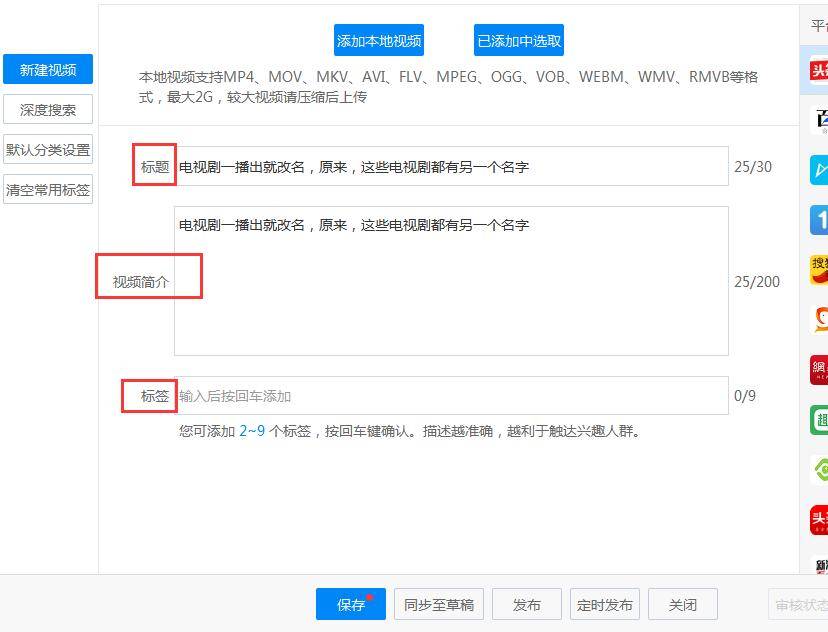This screenshot has width=828, height=632.
Task: Click 清空常用标签 to clear tags
Action: pos(48,190)
